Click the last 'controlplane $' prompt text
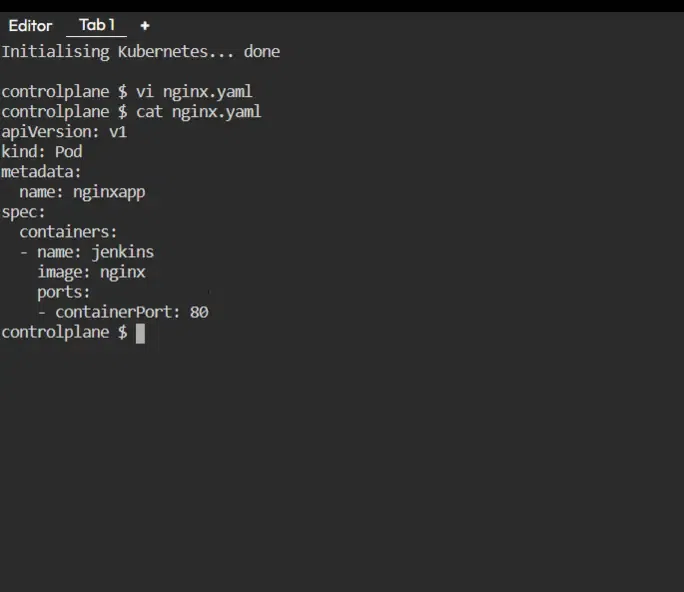 click(64, 332)
